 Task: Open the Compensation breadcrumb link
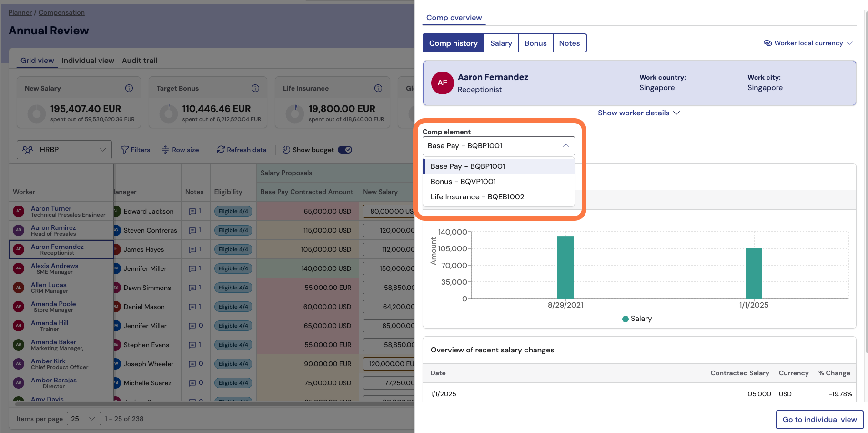point(61,12)
